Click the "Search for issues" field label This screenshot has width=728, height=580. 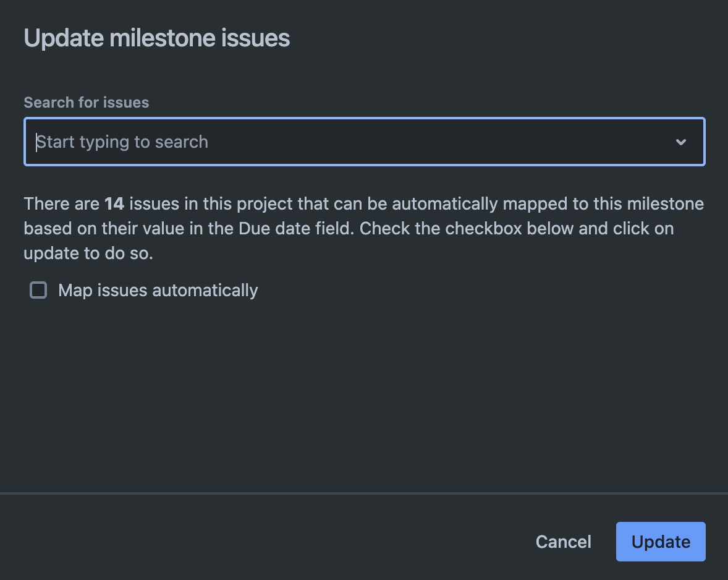click(x=87, y=103)
